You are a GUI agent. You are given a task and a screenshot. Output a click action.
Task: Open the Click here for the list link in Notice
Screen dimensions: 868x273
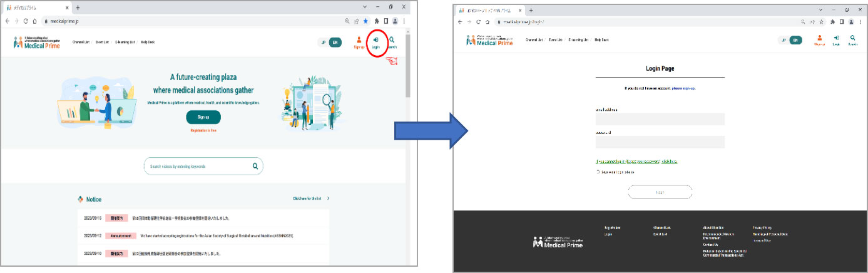click(307, 198)
